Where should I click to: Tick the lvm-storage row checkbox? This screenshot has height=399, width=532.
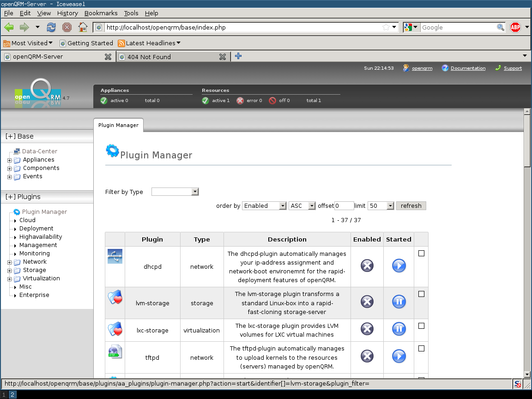point(421,294)
